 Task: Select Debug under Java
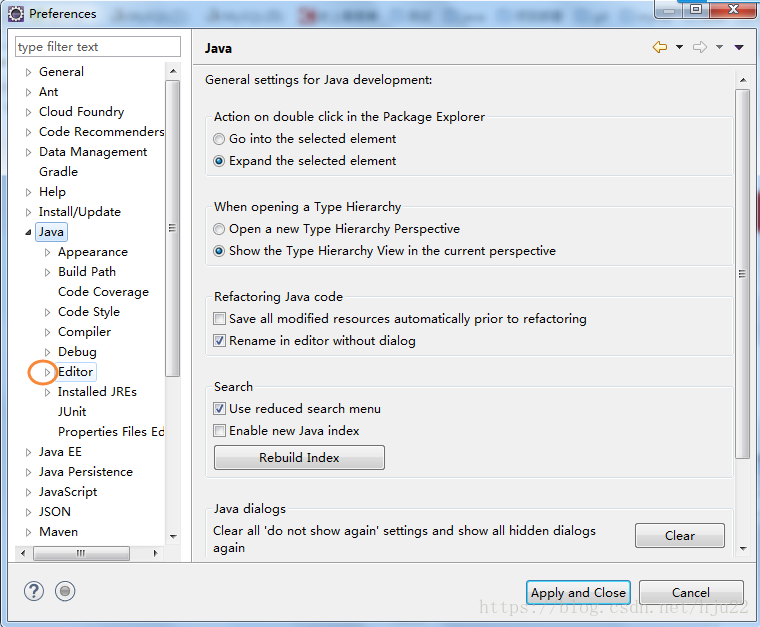(77, 352)
